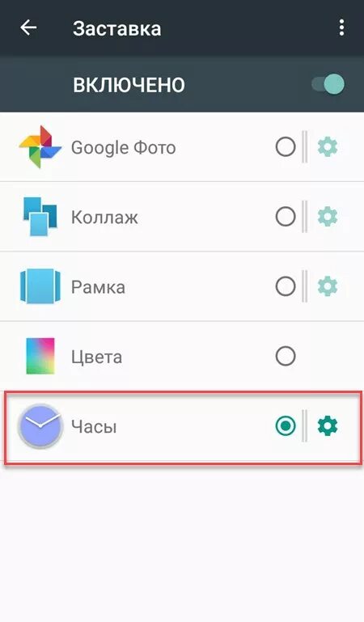Select the Цвета radio button
The width and height of the screenshot is (364, 622).
[x=286, y=356]
